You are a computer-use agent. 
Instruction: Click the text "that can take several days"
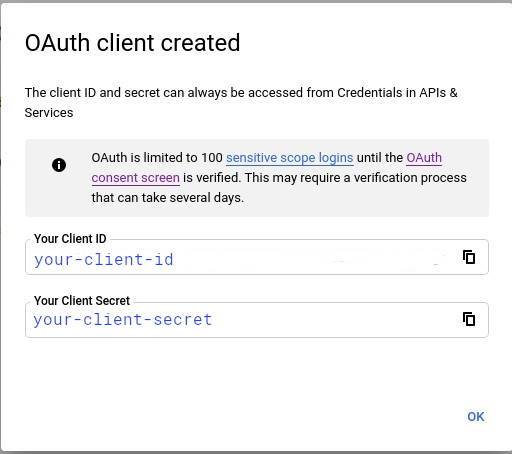[168, 198]
